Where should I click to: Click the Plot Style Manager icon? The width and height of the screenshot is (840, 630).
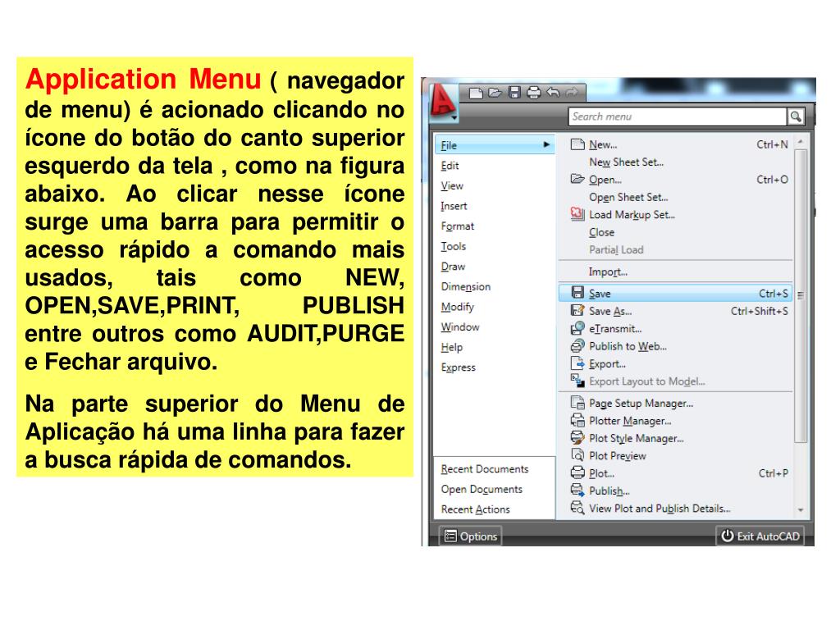coord(577,438)
